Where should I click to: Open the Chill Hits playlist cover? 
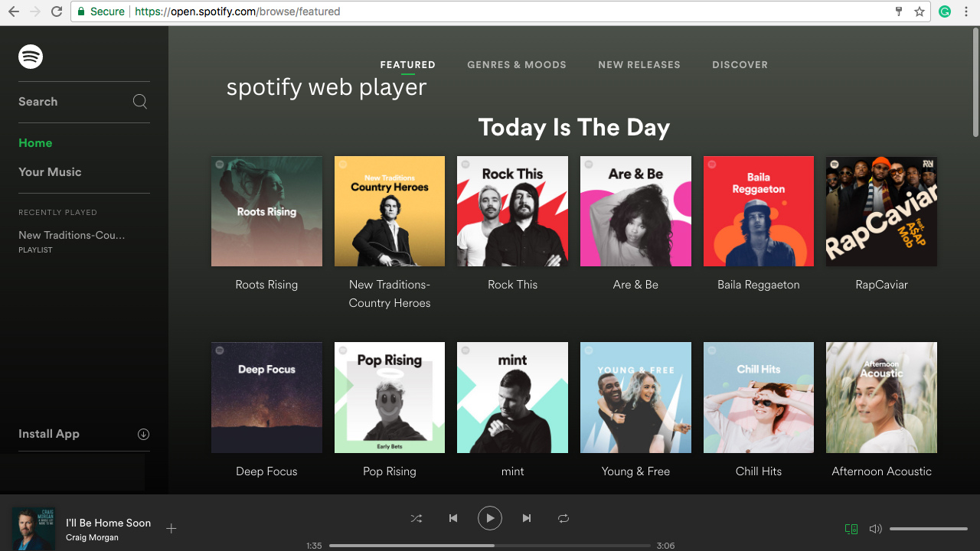tap(759, 397)
